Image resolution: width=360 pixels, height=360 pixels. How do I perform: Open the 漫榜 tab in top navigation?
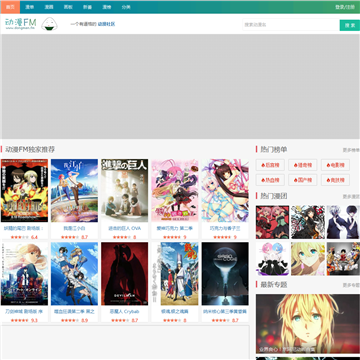(107, 7)
